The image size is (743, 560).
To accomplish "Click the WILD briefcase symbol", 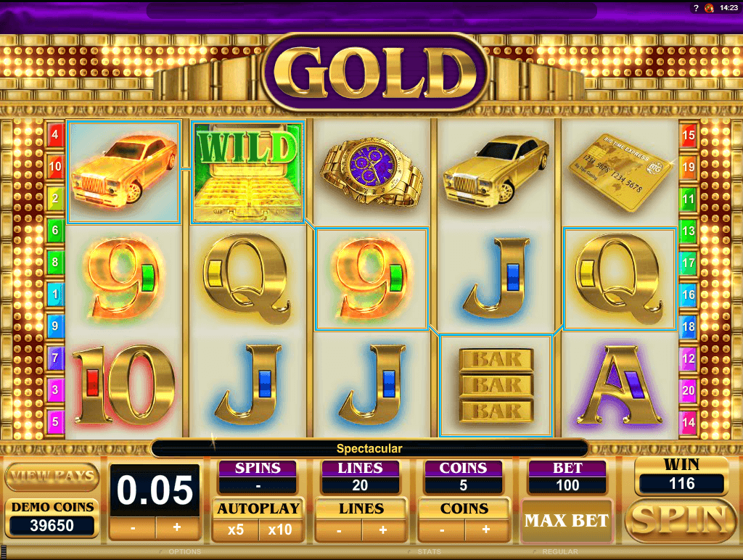I will coord(247,171).
